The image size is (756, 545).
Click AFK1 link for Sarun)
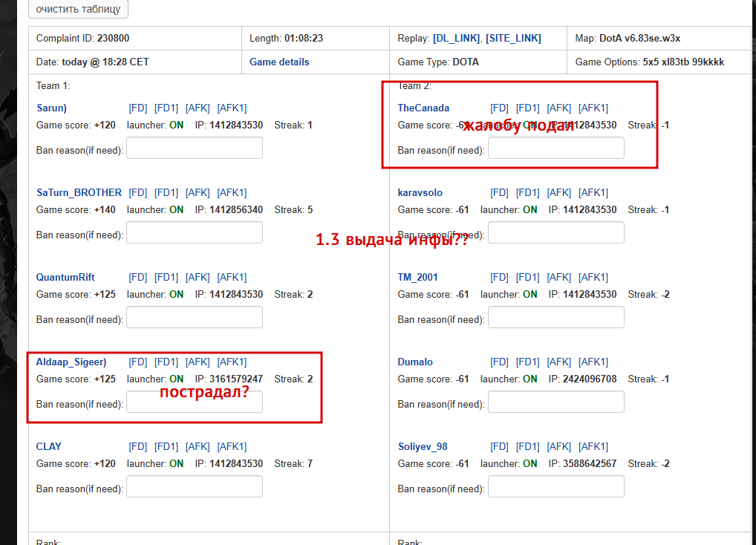[232, 108]
